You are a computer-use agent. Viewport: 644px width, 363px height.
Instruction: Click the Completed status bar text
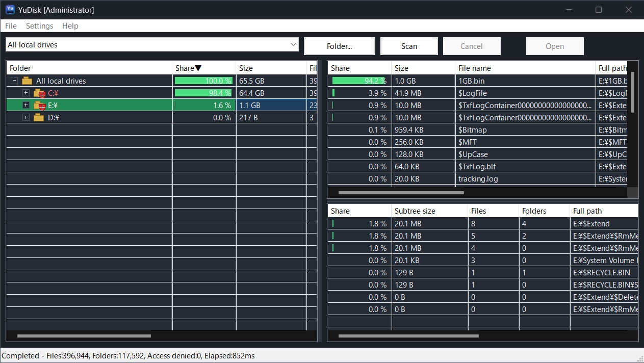(x=128, y=355)
